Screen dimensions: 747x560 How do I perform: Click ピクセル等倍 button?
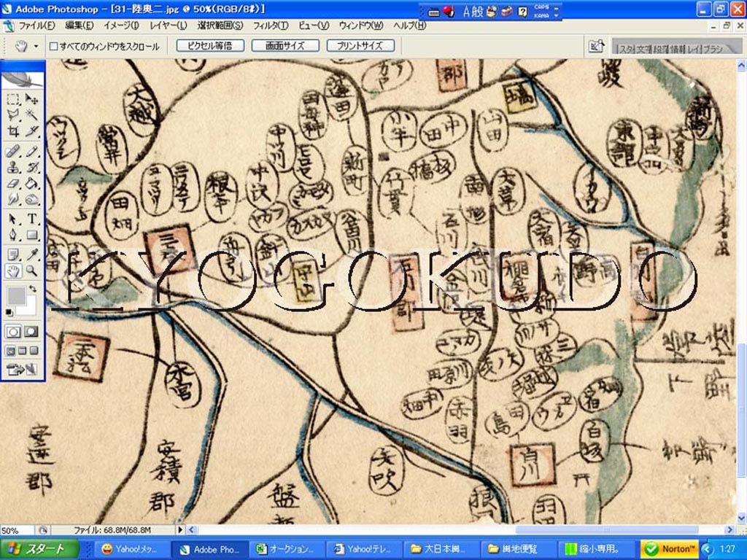(x=210, y=46)
